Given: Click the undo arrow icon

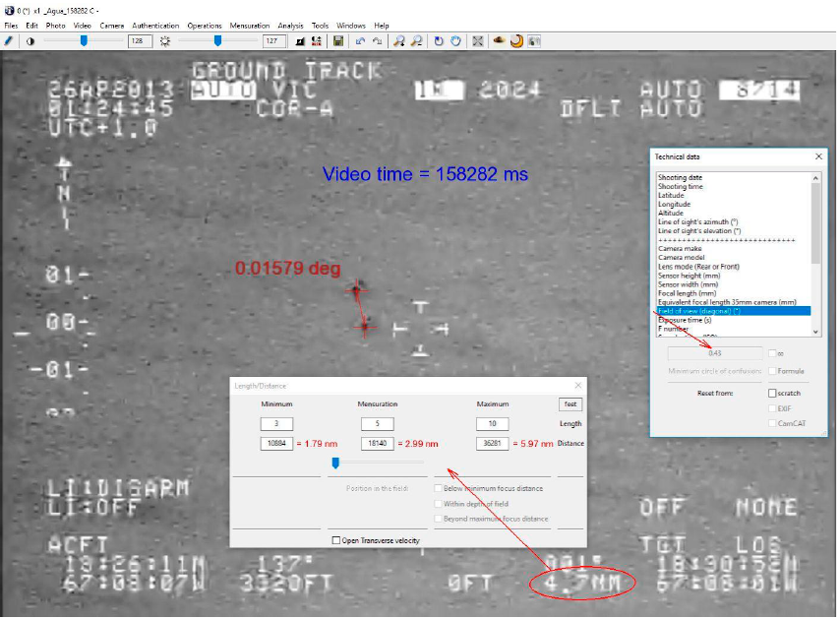Looking at the screenshot, I should pyautogui.click(x=360, y=41).
